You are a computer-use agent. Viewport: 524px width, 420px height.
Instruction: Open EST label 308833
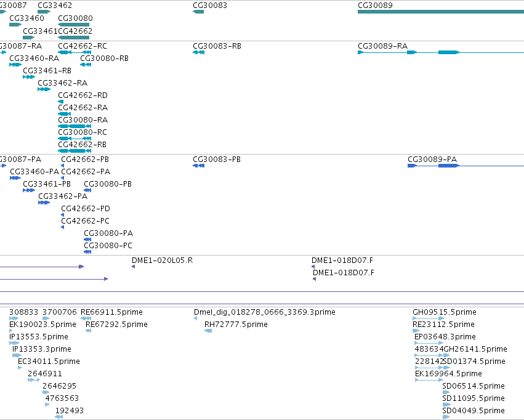point(24,312)
